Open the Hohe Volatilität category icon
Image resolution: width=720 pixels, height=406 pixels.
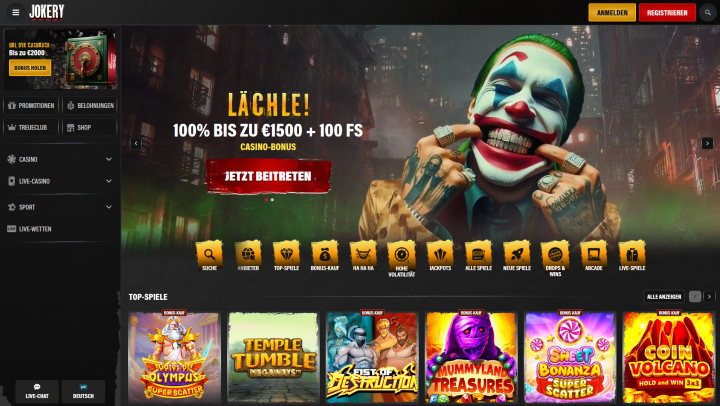[402, 254]
